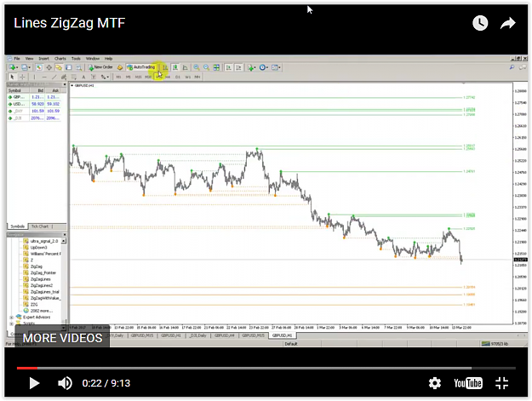Viewport: 532px width, 401px height.
Task: Select the Fibonacci retracement tool
Action: pos(73,77)
